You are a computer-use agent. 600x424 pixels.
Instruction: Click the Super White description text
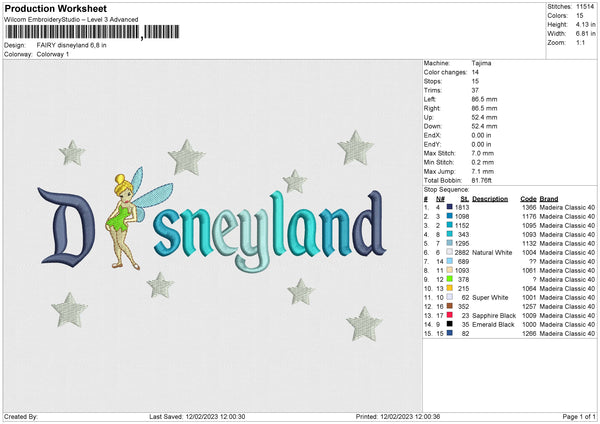(x=490, y=297)
